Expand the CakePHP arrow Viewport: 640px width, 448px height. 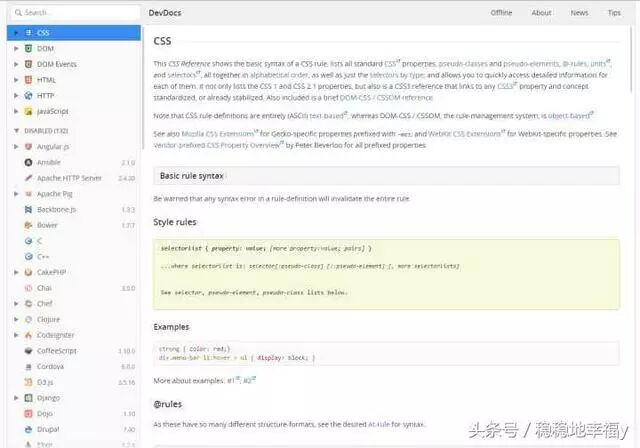(x=16, y=272)
